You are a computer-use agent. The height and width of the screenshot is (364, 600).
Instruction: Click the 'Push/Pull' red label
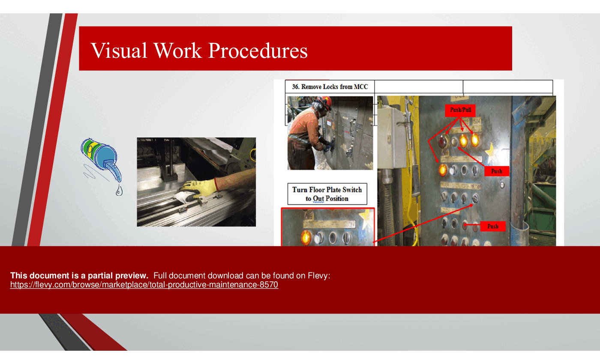click(x=460, y=110)
